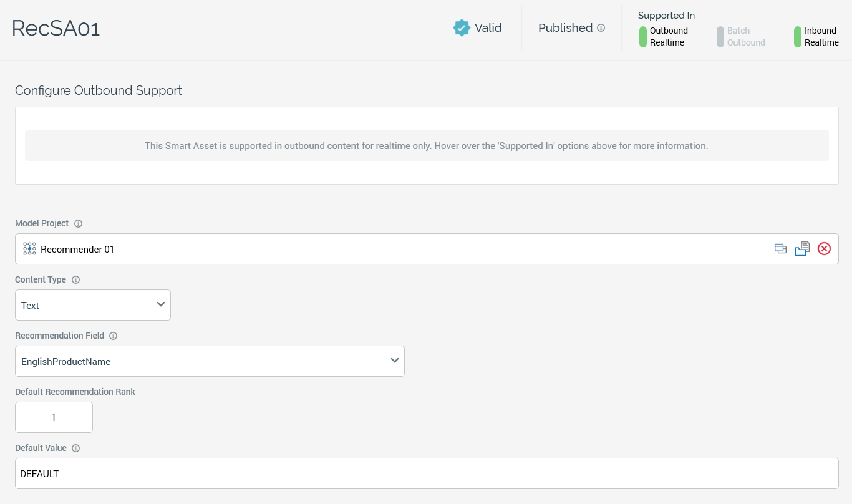The image size is (852, 504).
Task: Clear the selected Model Project
Action: (x=824, y=249)
